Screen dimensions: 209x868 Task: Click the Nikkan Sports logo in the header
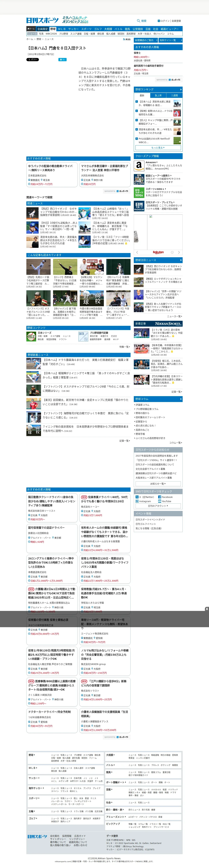click(x=42, y=21)
